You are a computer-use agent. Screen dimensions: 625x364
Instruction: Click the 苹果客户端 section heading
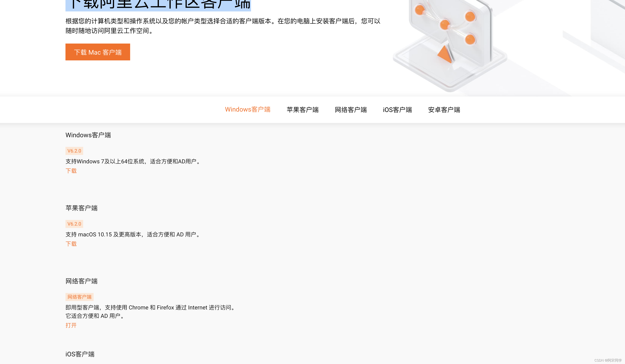coord(81,208)
